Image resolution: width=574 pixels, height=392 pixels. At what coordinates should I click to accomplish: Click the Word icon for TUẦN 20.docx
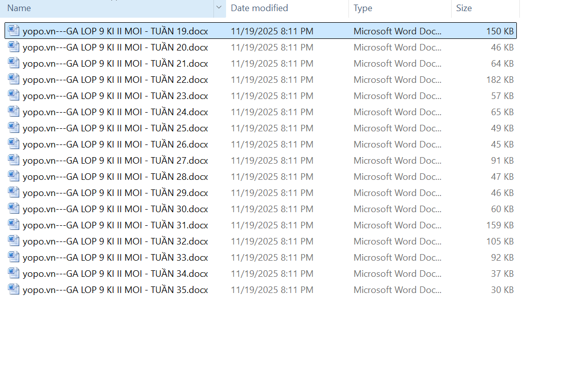14,47
